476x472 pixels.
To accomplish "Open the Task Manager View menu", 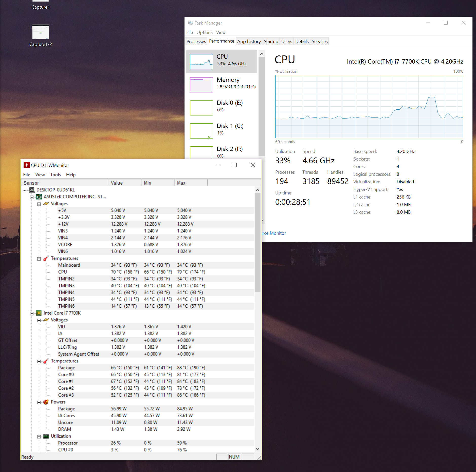I will [221, 32].
